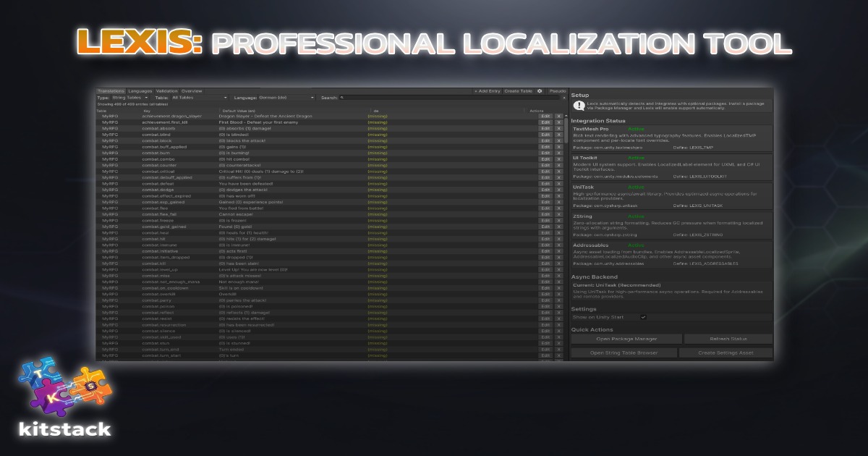Toggle the Pseudo localization button
Image resolution: width=868 pixels, height=456 pixels.
coord(557,91)
